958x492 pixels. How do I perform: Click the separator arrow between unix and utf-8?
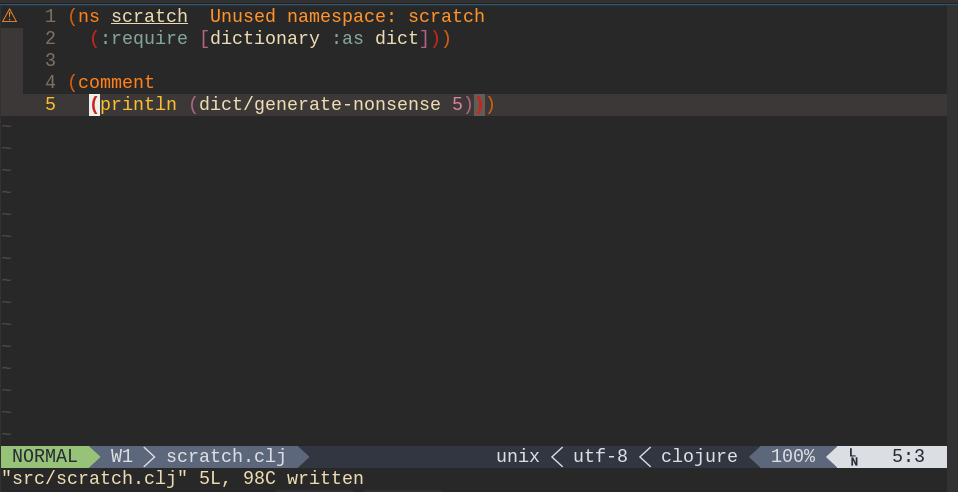point(557,457)
